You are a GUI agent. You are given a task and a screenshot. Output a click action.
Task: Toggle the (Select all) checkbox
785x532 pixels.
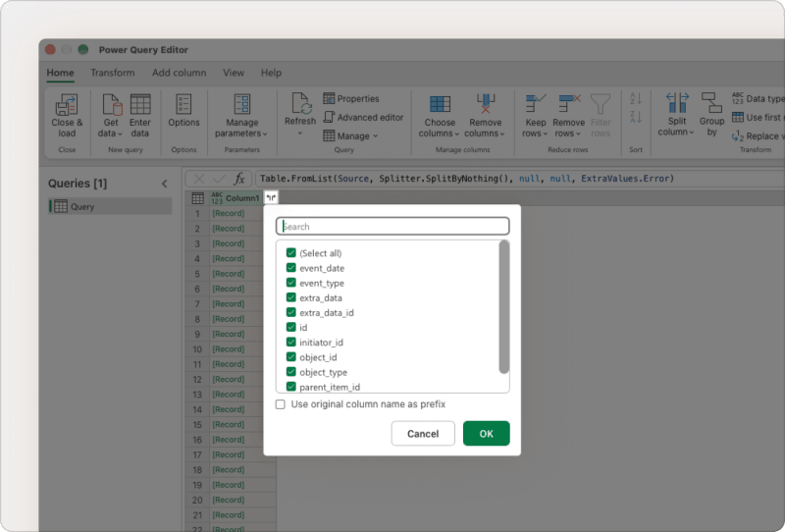[290, 253]
